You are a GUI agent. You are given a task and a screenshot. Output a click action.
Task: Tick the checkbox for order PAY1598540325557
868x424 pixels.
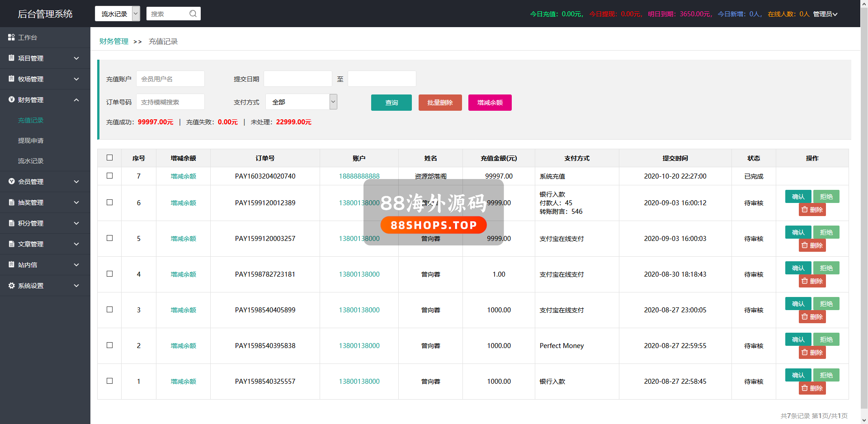(x=109, y=381)
